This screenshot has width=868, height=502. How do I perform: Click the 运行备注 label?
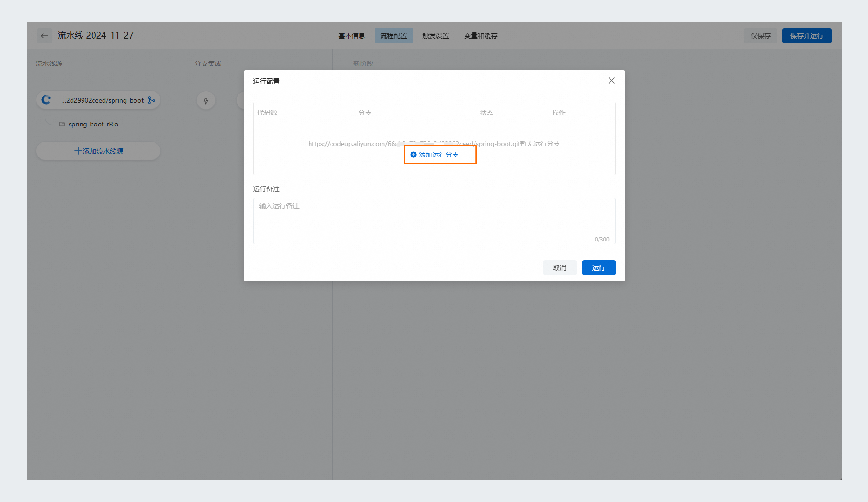pyautogui.click(x=266, y=189)
